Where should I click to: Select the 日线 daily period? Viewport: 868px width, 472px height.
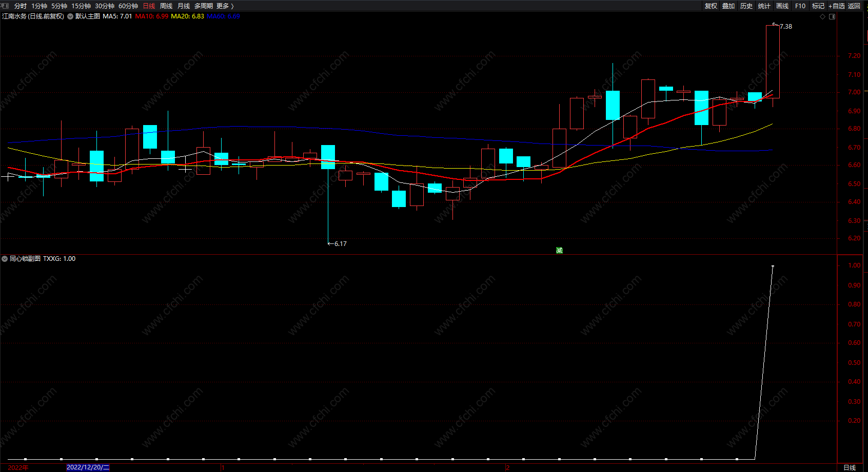(149, 6)
